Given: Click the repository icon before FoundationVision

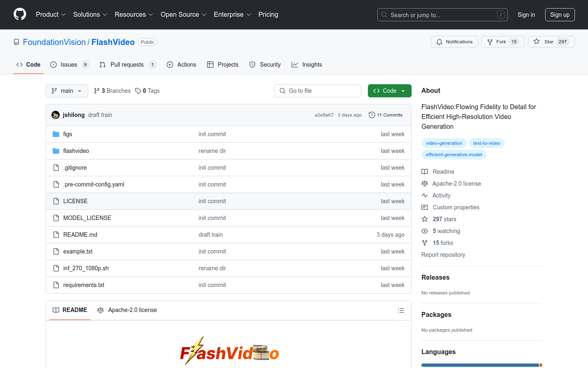Looking at the screenshot, I should coord(16,42).
